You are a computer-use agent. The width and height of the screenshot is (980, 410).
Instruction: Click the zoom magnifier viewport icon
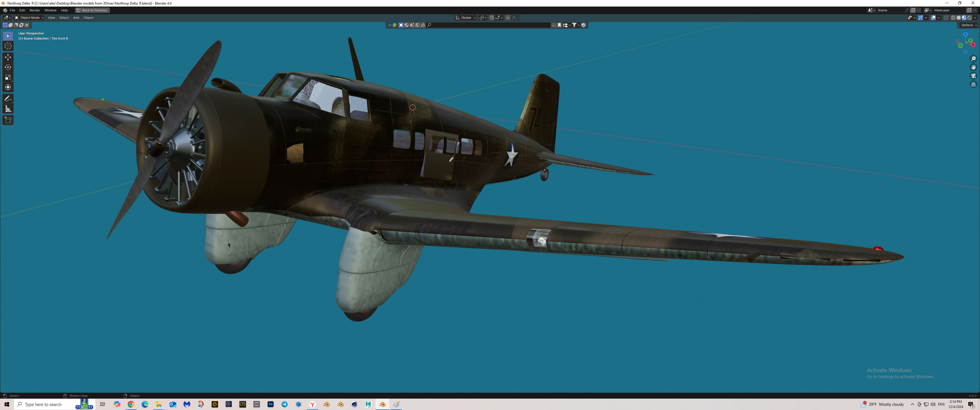tap(973, 59)
